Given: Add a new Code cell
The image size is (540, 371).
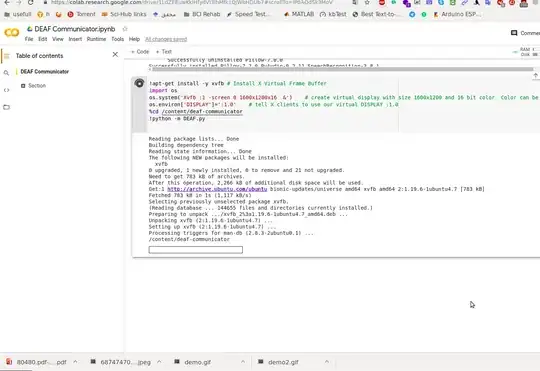Looking at the screenshot, I should click(x=140, y=52).
